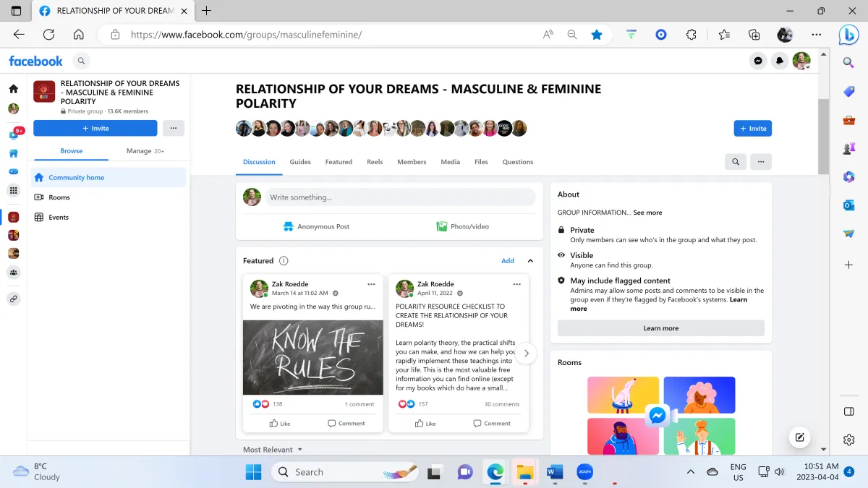Open browser extensions puzzle icon

pos(692,34)
